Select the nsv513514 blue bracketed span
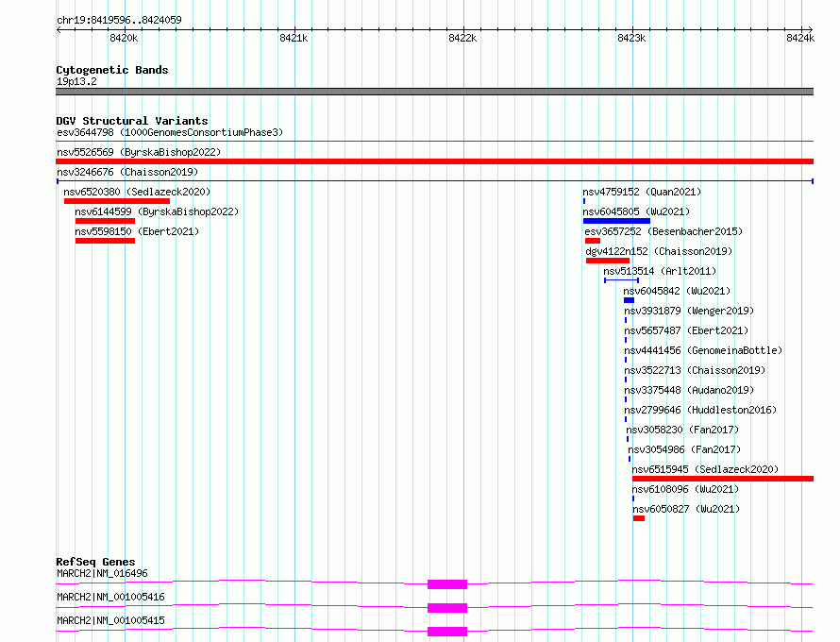This screenshot has width=840, height=642. point(621,280)
